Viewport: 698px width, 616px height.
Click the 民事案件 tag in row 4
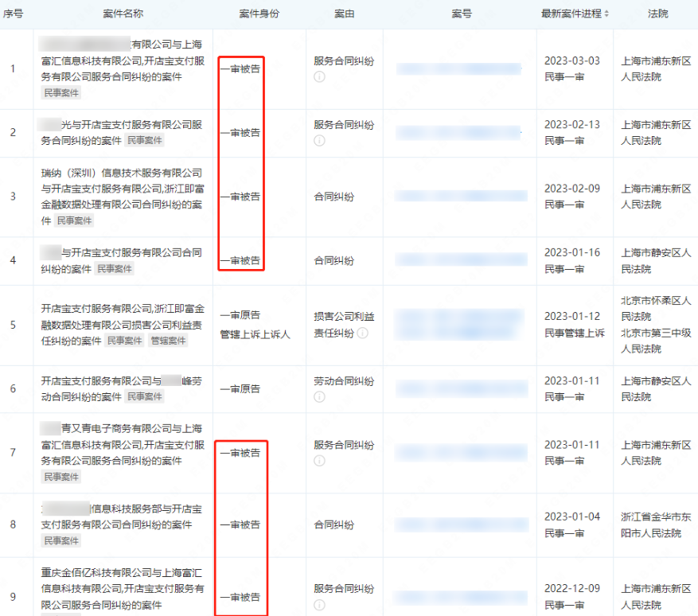(115, 268)
